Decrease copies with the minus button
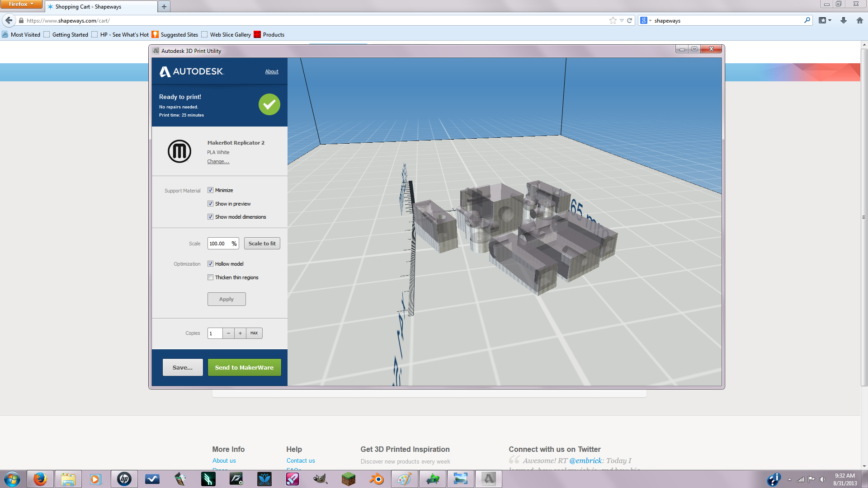This screenshot has width=868, height=488. [x=228, y=333]
